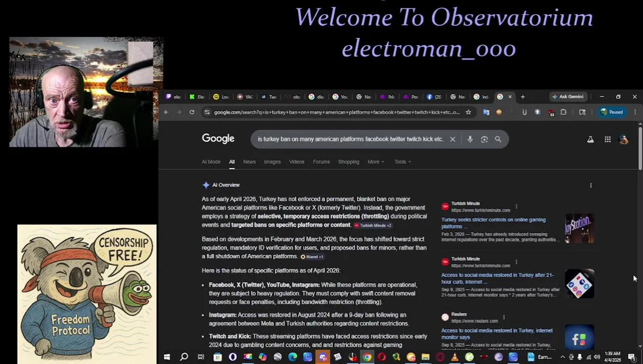Submit search with magnifier icon

pos(498,139)
